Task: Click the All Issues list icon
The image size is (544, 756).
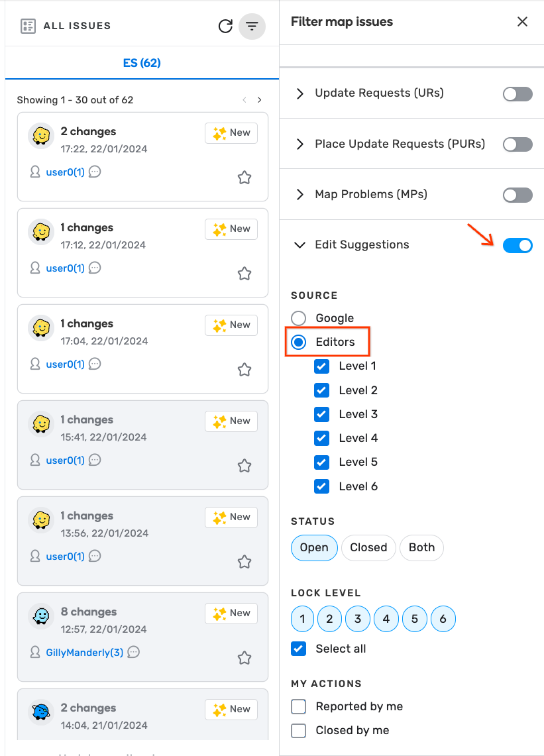Action: (28, 27)
